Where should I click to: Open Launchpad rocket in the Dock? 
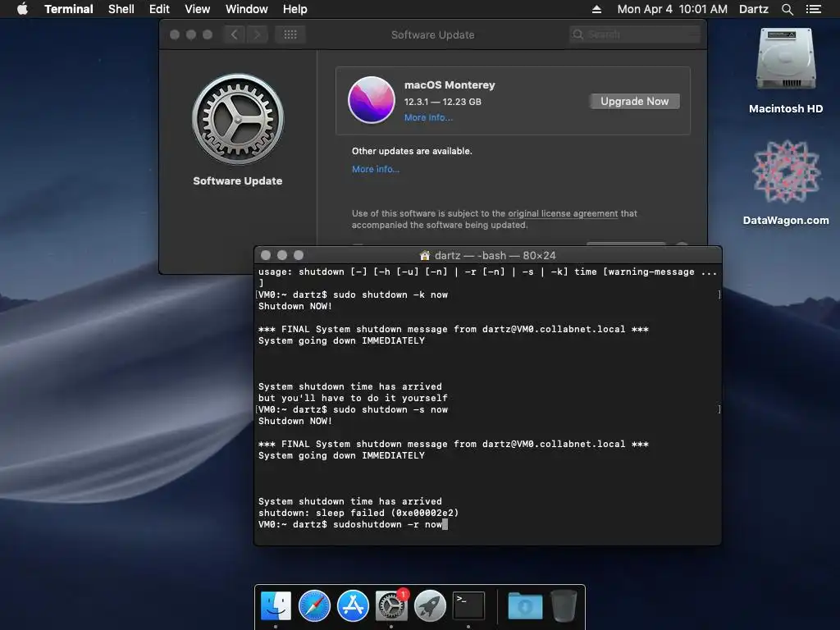click(x=430, y=605)
